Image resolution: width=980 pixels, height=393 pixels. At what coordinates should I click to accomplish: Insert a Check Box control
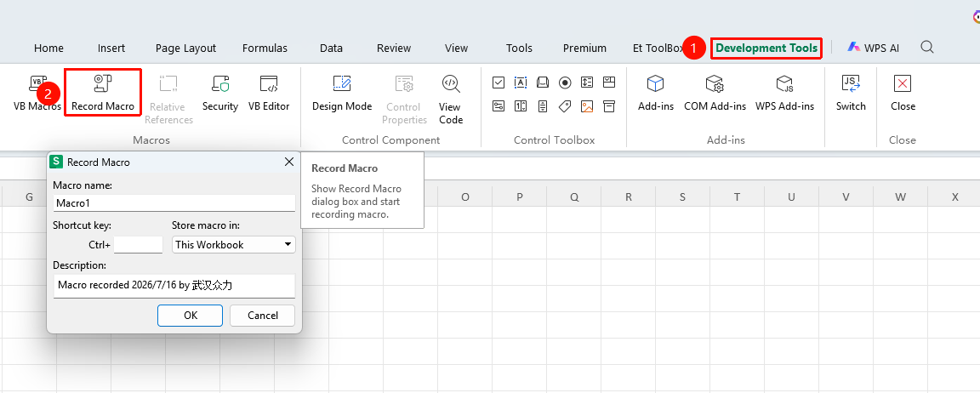pyautogui.click(x=499, y=82)
